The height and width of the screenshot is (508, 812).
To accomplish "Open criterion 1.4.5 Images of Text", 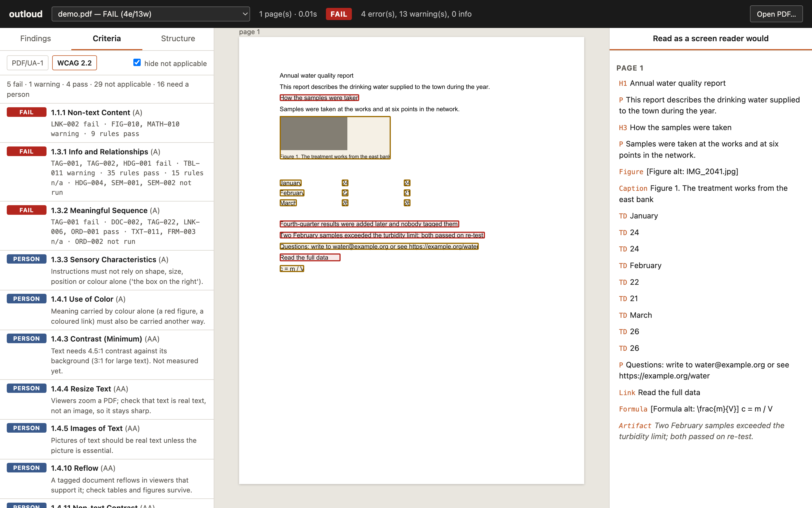I will tap(107, 439).
